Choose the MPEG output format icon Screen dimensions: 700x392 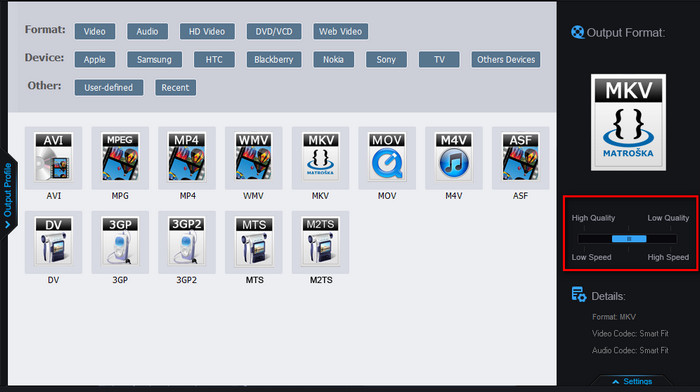pos(120,157)
